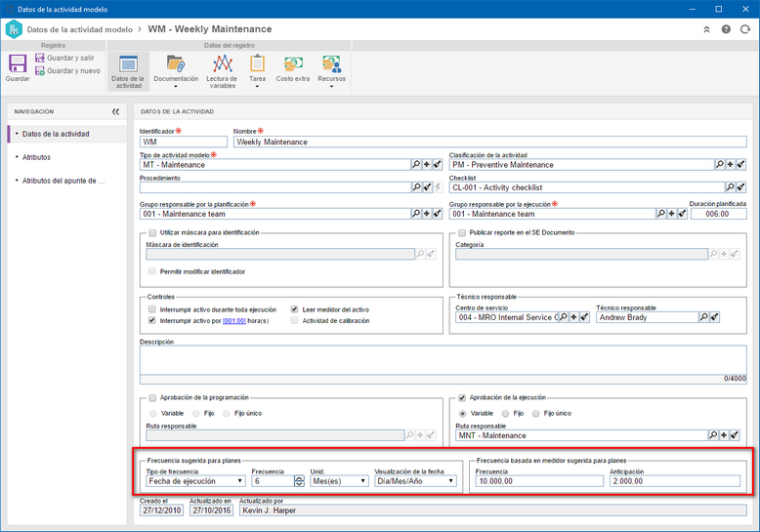Screen dimensions: 760x532
Task: Uncheck Interrumpir activo por hora(s)
Action: tap(152, 321)
